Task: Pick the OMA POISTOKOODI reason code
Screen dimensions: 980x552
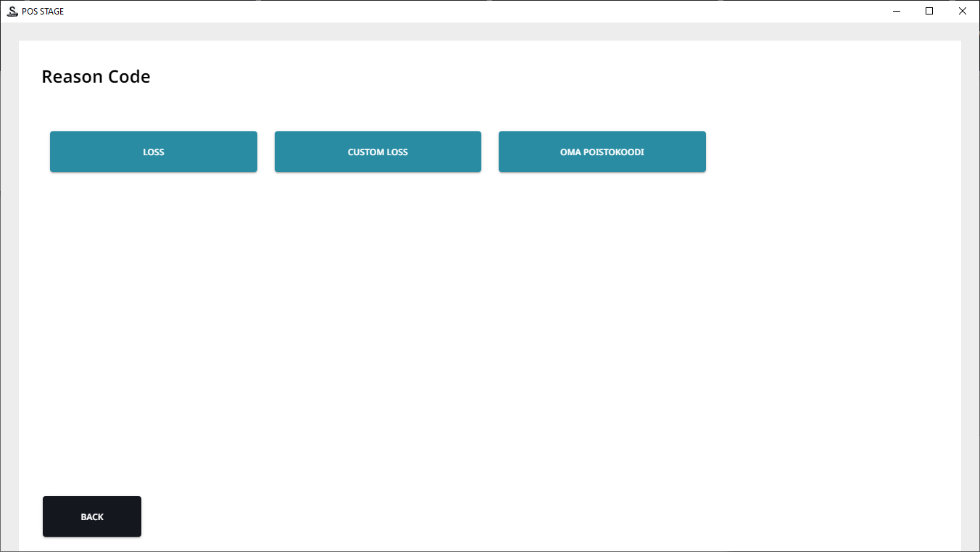Action: click(x=602, y=152)
